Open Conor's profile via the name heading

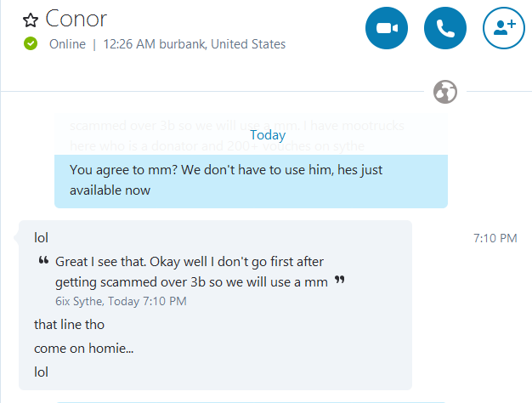point(76,18)
